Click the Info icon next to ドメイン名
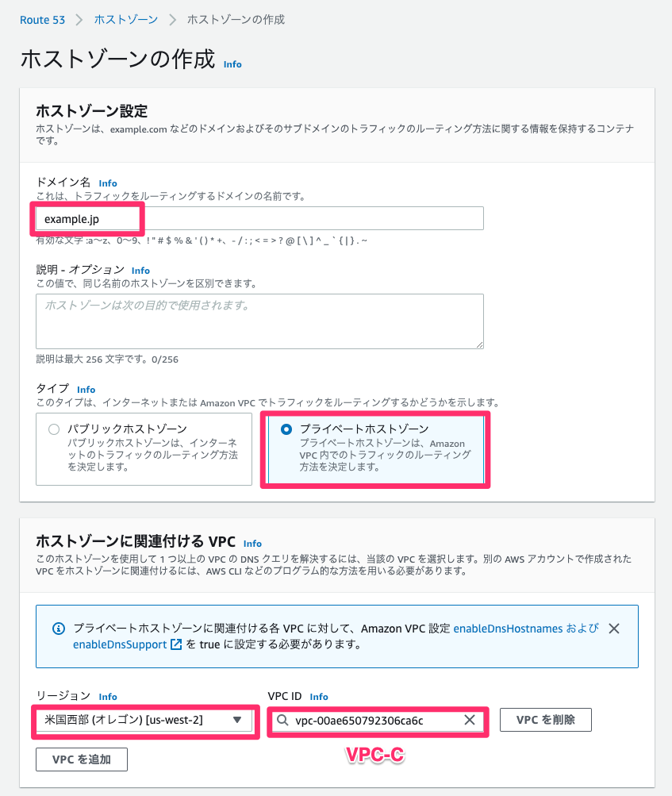This screenshot has width=672, height=796. pyautogui.click(x=108, y=183)
